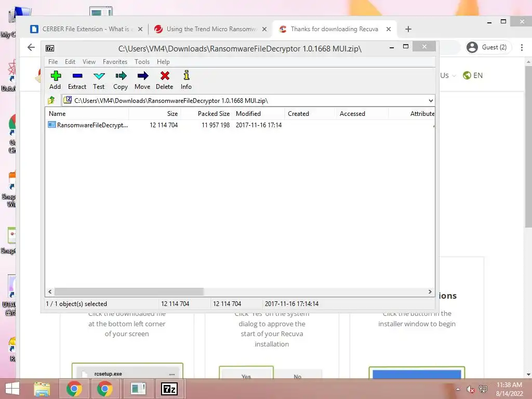Switch to CERBER File Extension tab
This screenshot has height=399, width=532.
[x=86, y=29]
